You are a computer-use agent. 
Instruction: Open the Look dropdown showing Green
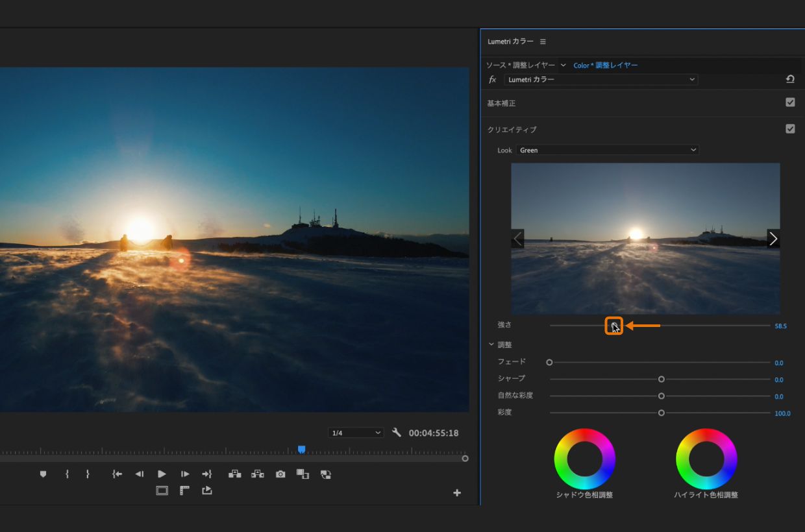pyautogui.click(x=607, y=150)
